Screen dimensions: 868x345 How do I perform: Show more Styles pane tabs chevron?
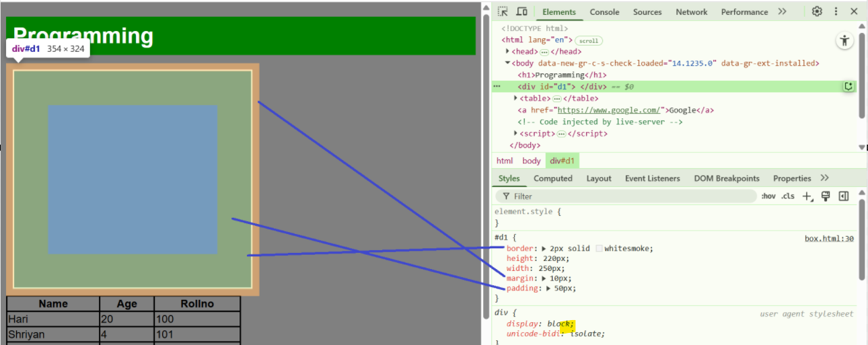[x=825, y=178]
